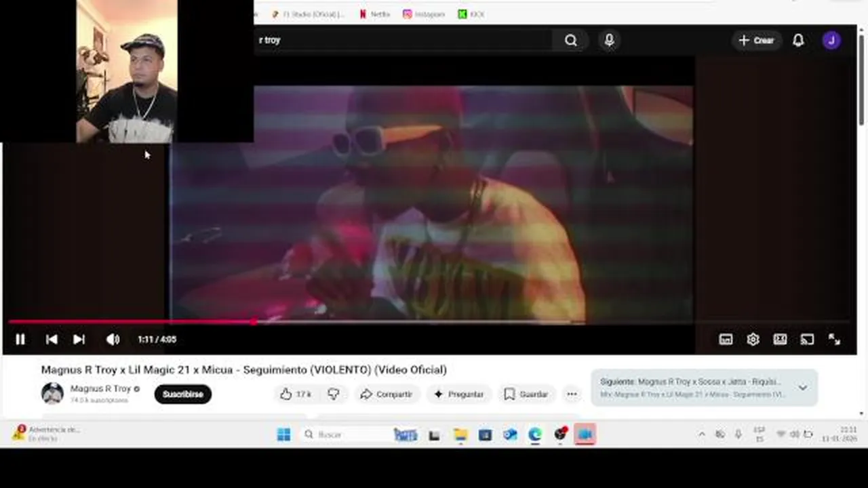Image resolution: width=868 pixels, height=488 pixels.
Task: Click the Preguntar button
Action: click(459, 394)
